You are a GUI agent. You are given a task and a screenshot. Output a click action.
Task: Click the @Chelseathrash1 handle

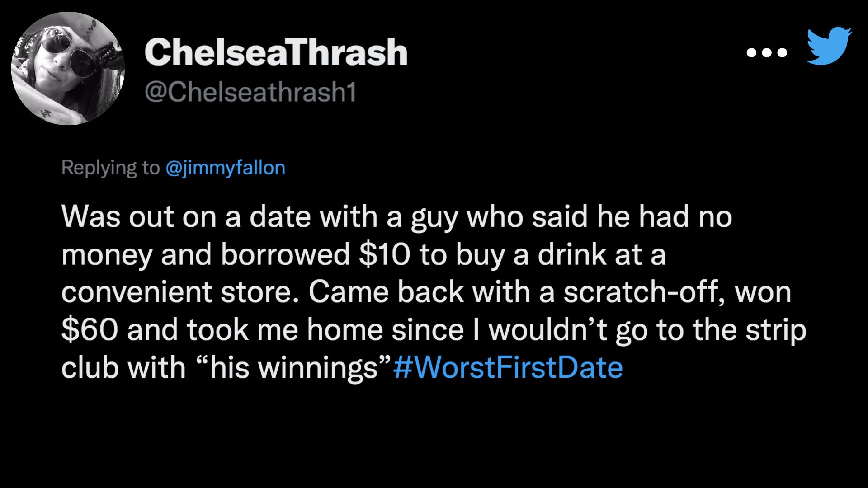point(250,92)
